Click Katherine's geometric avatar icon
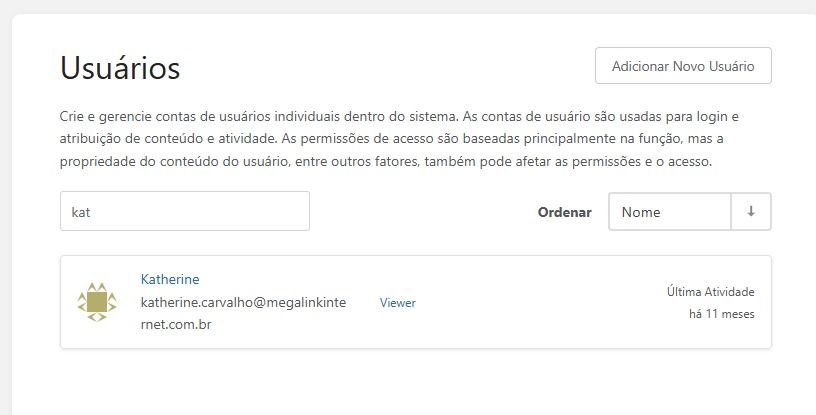 pos(97,302)
